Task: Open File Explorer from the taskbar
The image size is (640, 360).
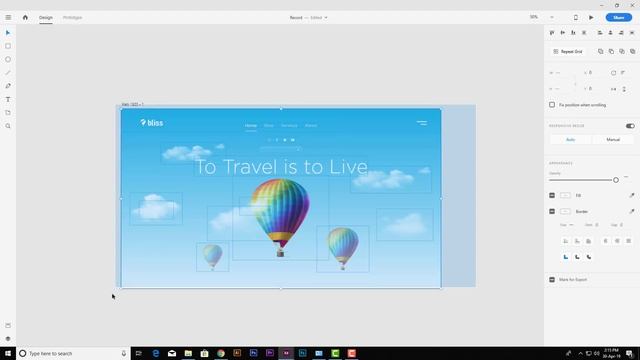Action: [188, 353]
